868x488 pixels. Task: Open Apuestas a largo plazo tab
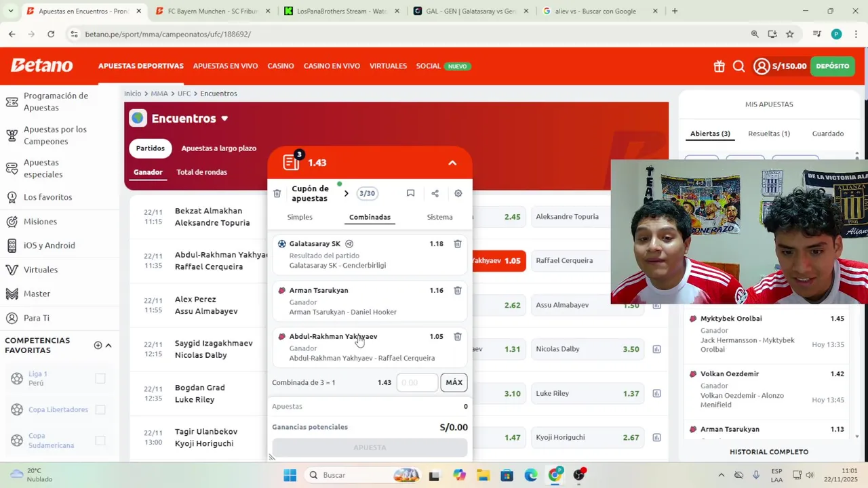click(219, 148)
